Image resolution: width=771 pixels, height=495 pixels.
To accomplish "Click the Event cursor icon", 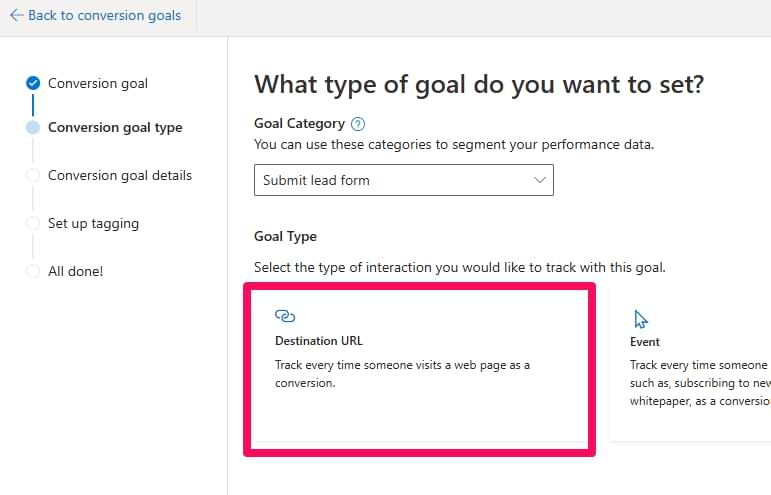I will pyautogui.click(x=641, y=319).
